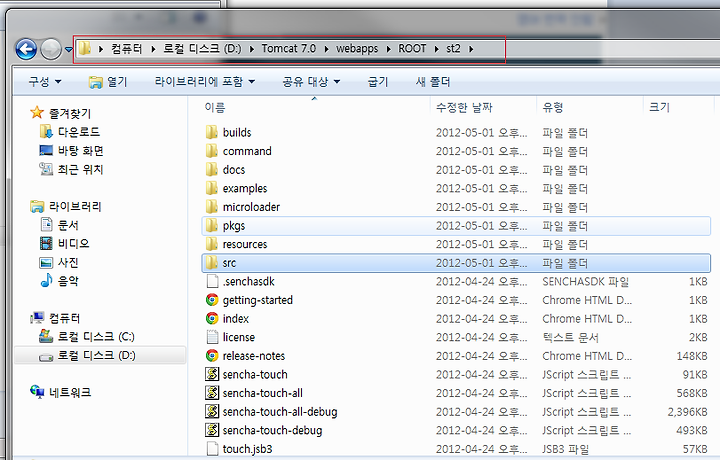Open the 라이브러리에 포함 dropdown menu
Viewport: 720px width, 460px height.
point(205,82)
